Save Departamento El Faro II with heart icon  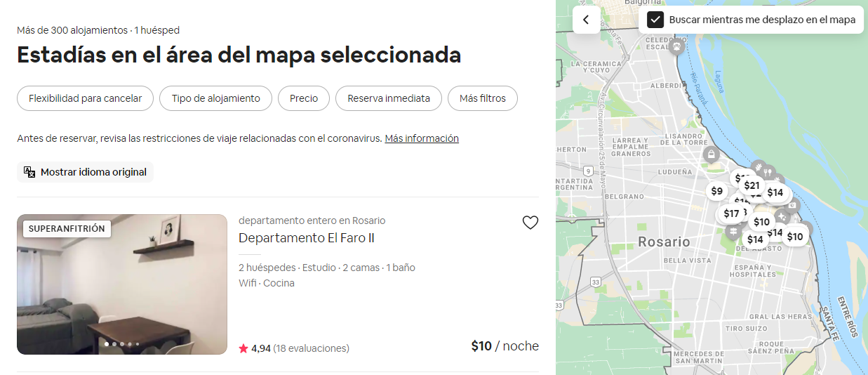(530, 223)
